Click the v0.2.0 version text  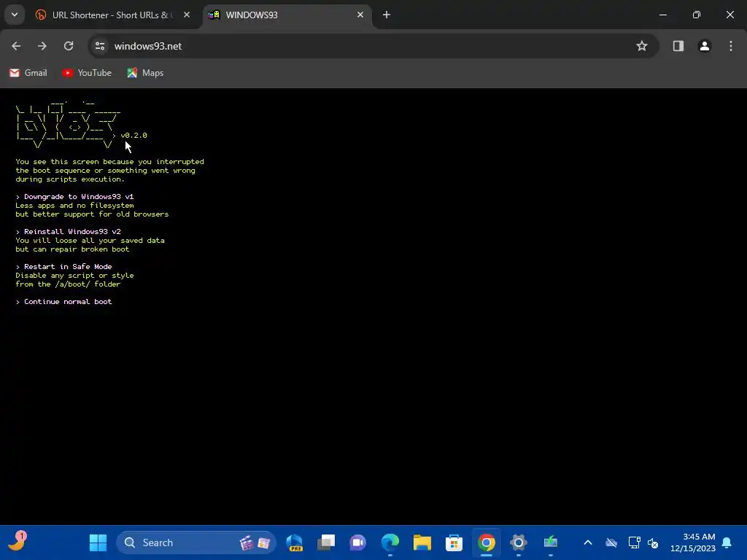click(x=134, y=135)
